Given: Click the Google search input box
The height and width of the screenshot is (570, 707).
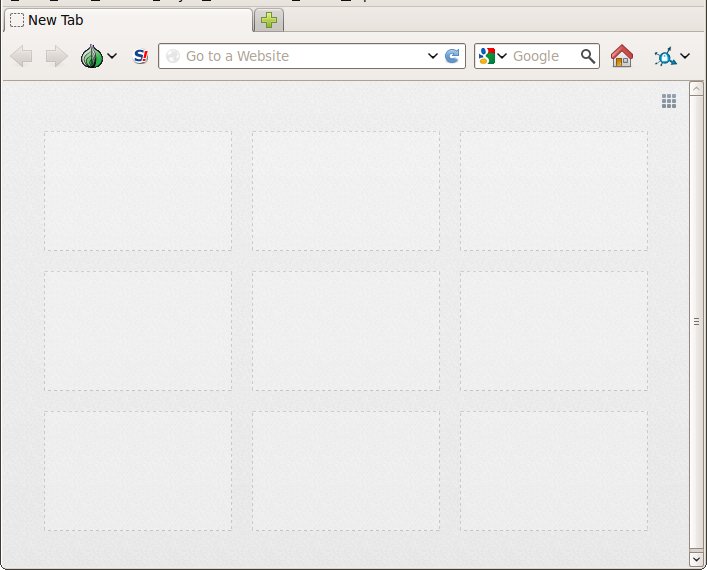Looking at the screenshot, I should [x=543, y=56].
